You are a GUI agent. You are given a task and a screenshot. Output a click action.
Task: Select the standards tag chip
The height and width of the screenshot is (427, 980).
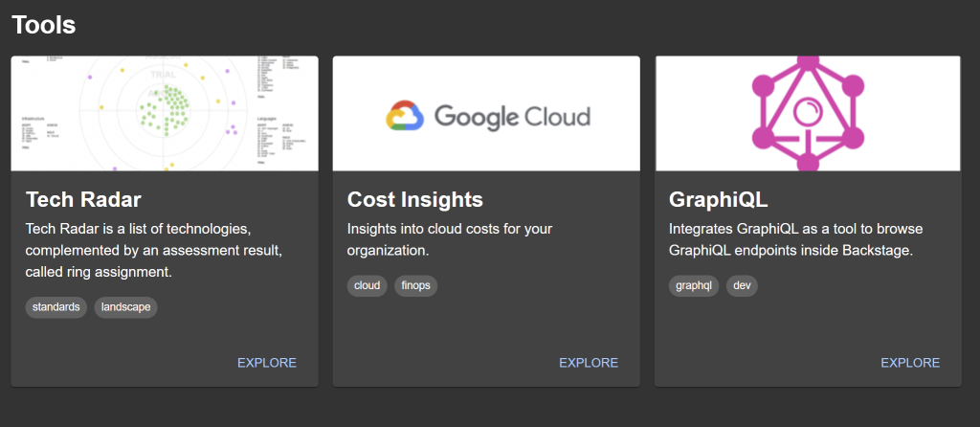[x=56, y=307]
